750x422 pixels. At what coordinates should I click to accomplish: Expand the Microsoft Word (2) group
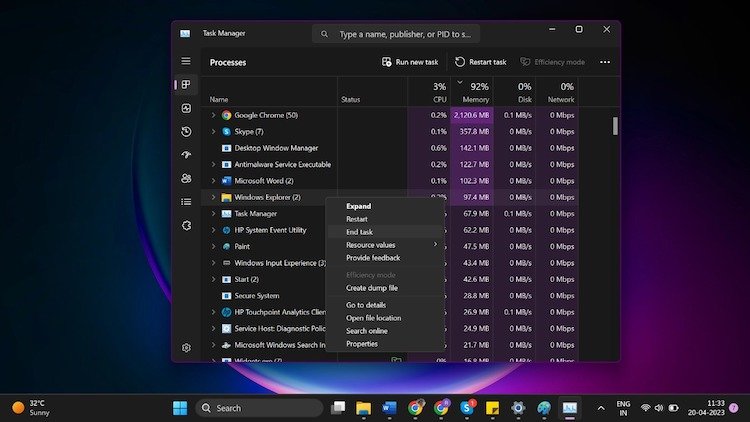pyautogui.click(x=213, y=181)
